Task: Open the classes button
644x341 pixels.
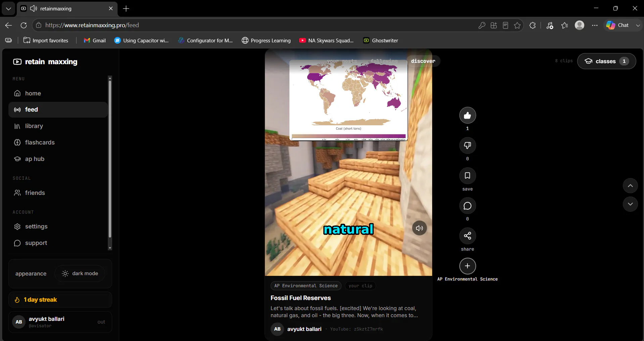Action: coord(606,61)
